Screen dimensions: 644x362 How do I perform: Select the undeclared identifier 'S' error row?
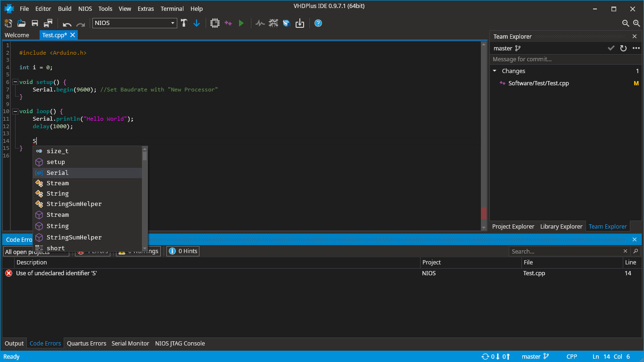point(322,273)
